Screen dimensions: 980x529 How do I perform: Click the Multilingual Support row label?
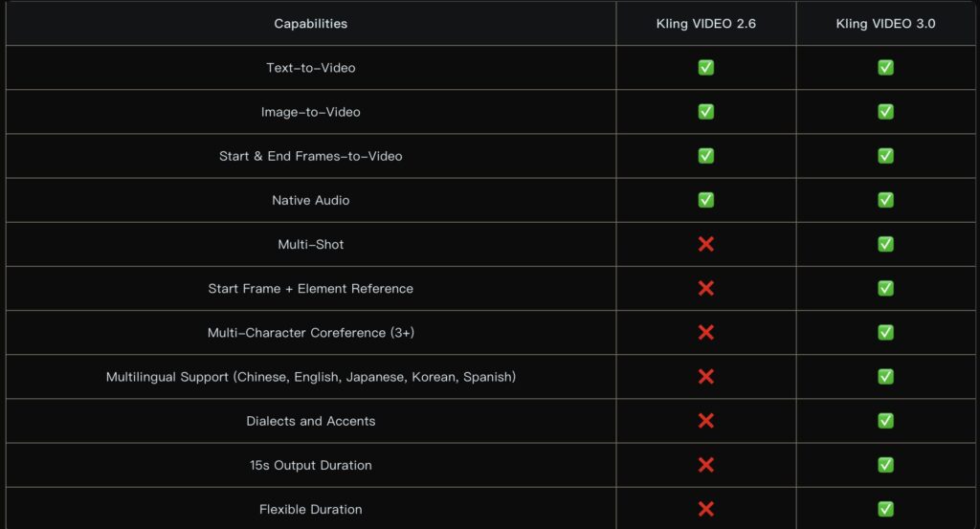(x=311, y=377)
